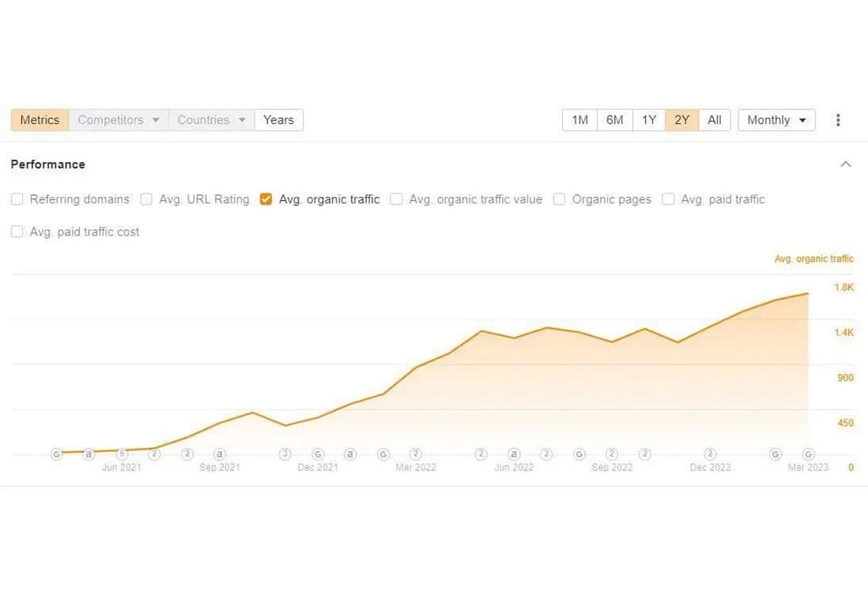Collapse the Performance section with the chevron
This screenshot has width=868, height=597.
pos(845,165)
